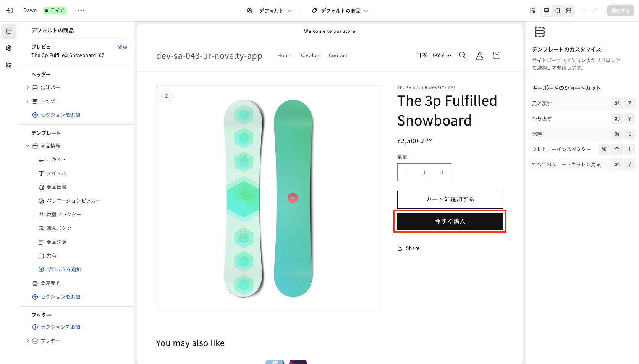The width and height of the screenshot is (639, 364).
Task: Switch to mobile preview view
Action: 558,11
